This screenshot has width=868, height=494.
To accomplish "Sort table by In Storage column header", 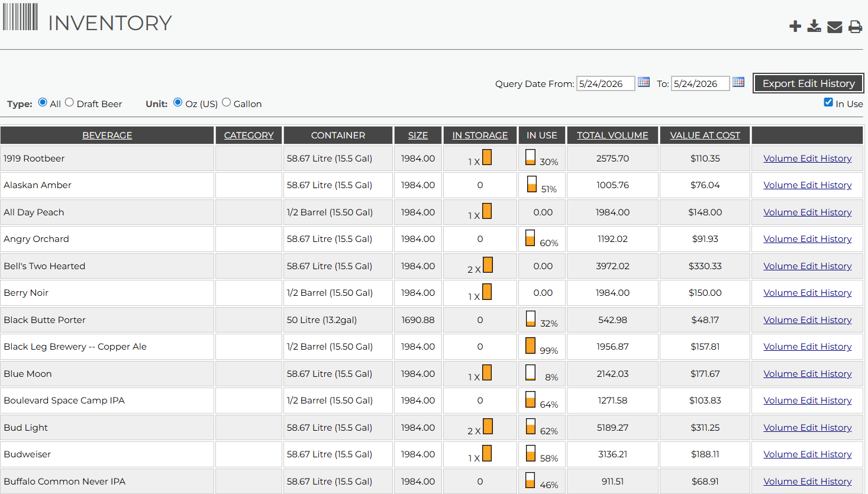I will point(480,135).
